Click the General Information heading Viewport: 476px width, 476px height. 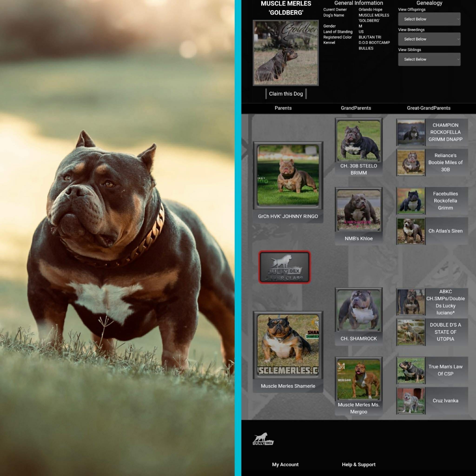[358, 3]
